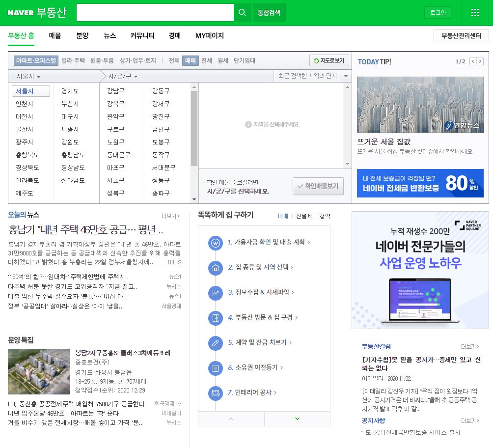Click scroll-up arrow of district list
Screen dimensions: 493x448
coord(194,87)
